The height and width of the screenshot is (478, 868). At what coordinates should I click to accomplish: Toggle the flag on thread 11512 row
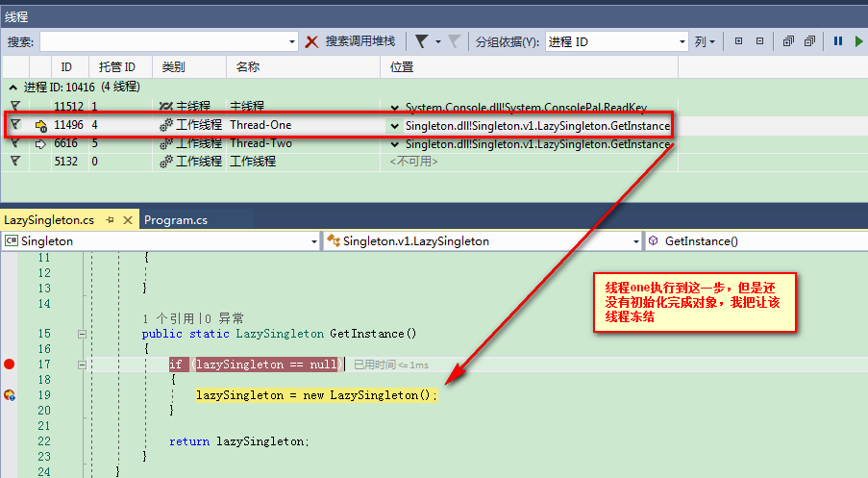pyautogui.click(x=15, y=106)
